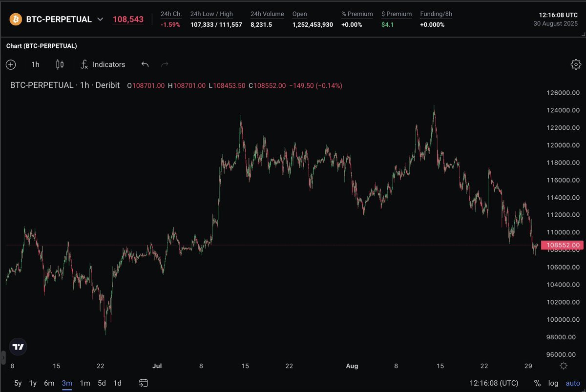586x392 pixels.
Task: Set chart range to 5y
Action: click(18, 383)
